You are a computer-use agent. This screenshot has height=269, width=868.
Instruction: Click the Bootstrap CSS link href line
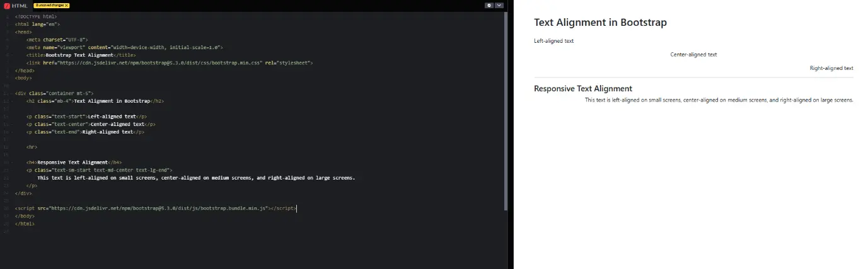coord(170,63)
